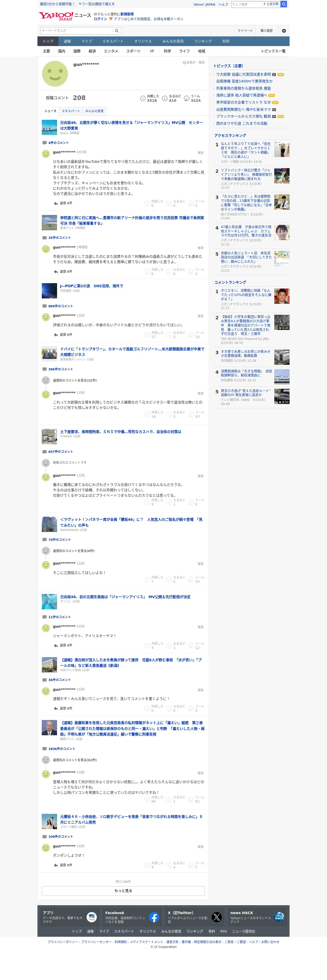Click 共感した on the 評価されるのは嬉しい comment

(154, 335)
